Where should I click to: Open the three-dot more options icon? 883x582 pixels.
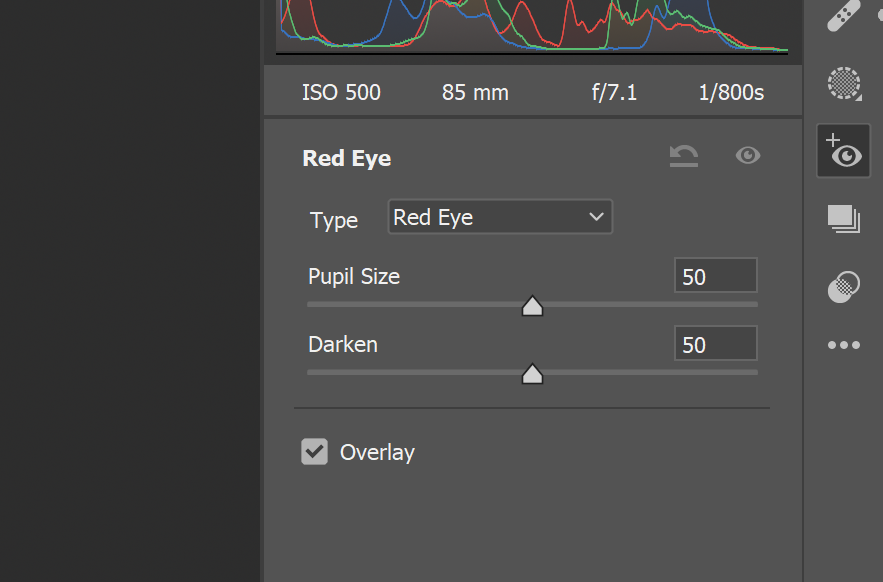pos(843,345)
